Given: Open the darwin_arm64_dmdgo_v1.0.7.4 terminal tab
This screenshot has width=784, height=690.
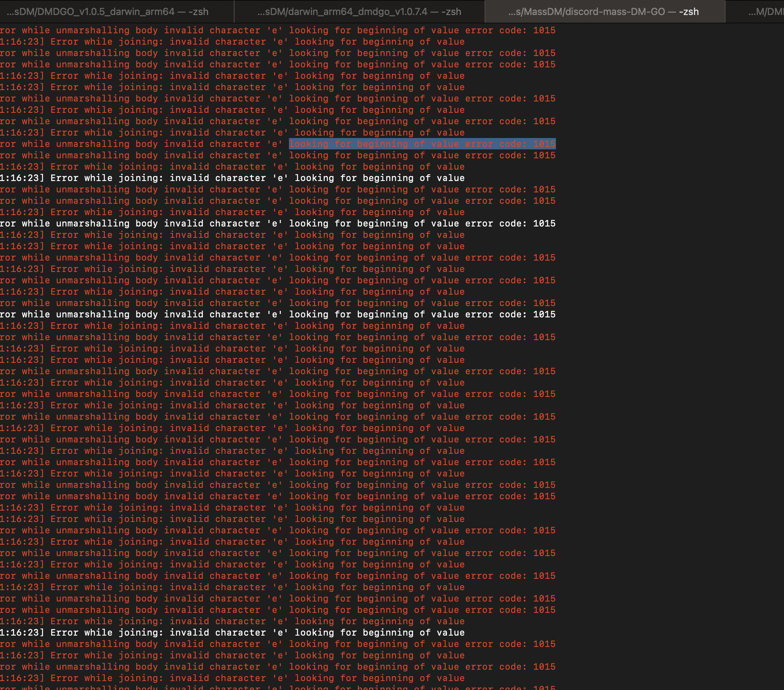Looking at the screenshot, I should pyautogui.click(x=359, y=12).
